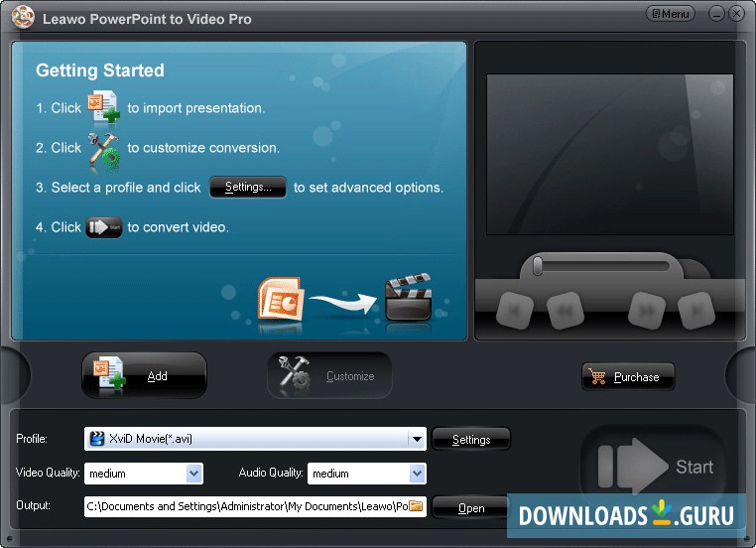Screen dimensions: 756x548
Task: Minimize the application window
Action: pyautogui.click(x=716, y=14)
